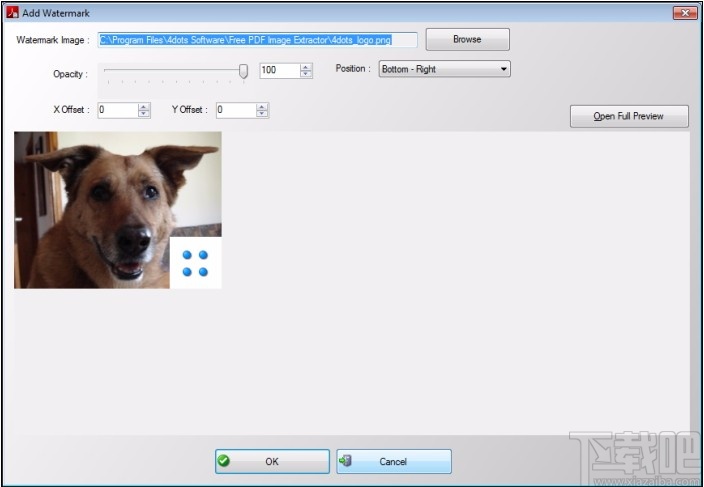Image resolution: width=704 pixels, height=487 pixels.
Task: Click the "Position :" label
Action: (x=353, y=69)
